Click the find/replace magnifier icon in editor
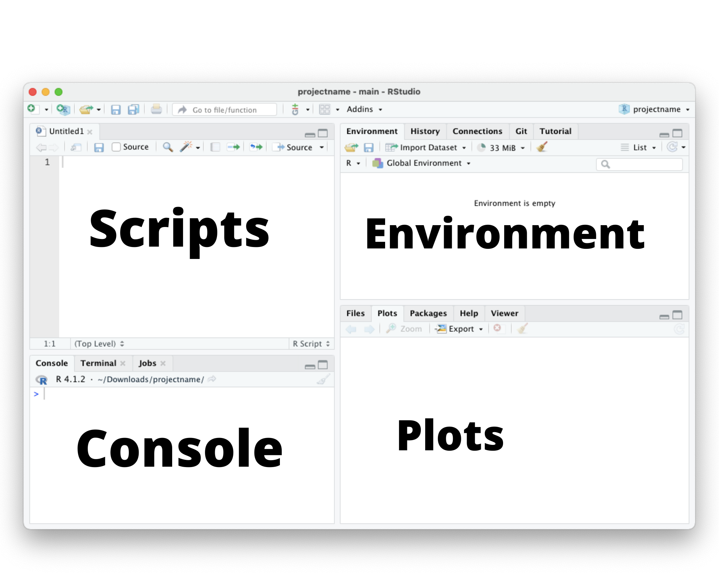This screenshot has width=728, height=582. (167, 147)
